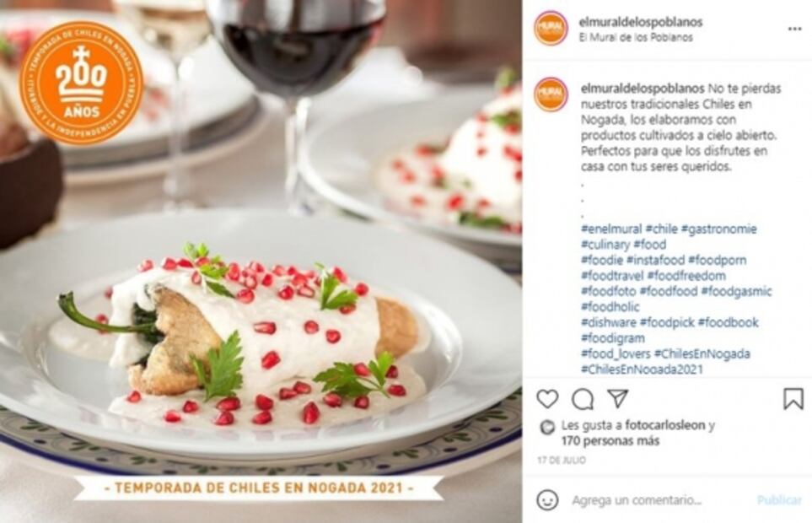Open elmuraldelospoblanos username in header
The width and height of the screenshot is (812, 523).
tap(641, 22)
